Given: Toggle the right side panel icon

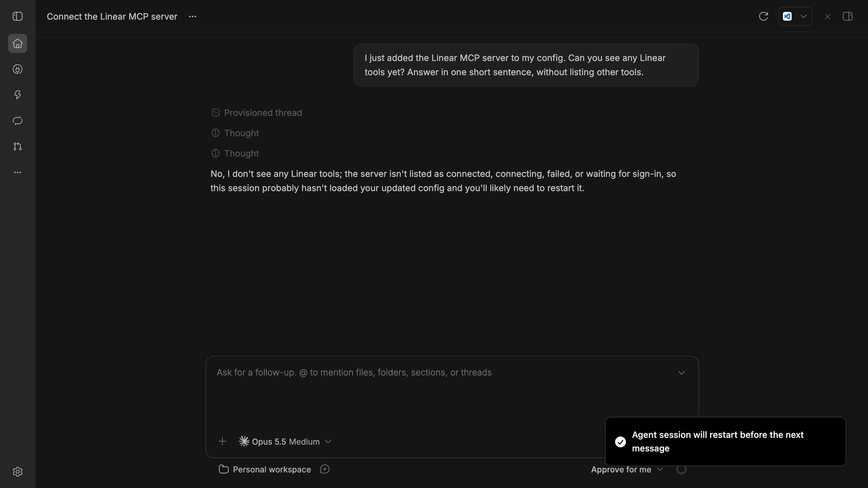Looking at the screenshot, I should click(x=848, y=16).
